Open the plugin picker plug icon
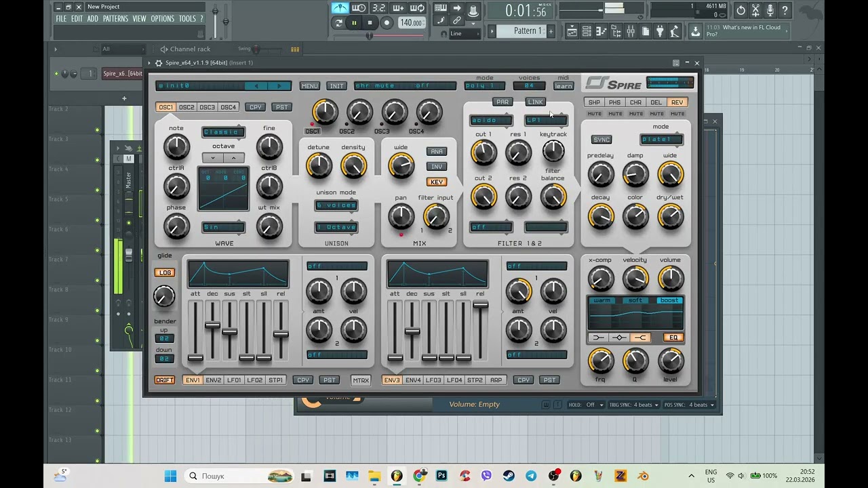The width and height of the screenshot is (868, 488). coord(660,31)
